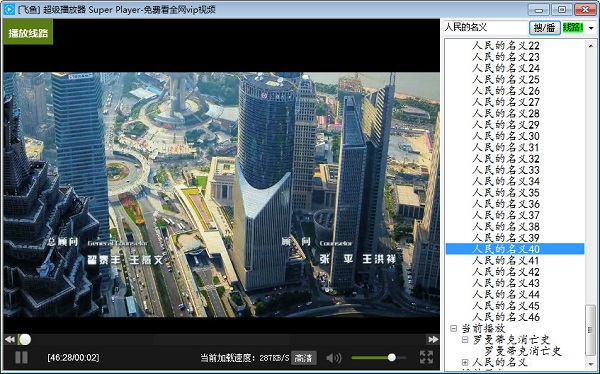Select episode 人民的名义41 in list
Screen dimensions: 600x374
point(505,261)
